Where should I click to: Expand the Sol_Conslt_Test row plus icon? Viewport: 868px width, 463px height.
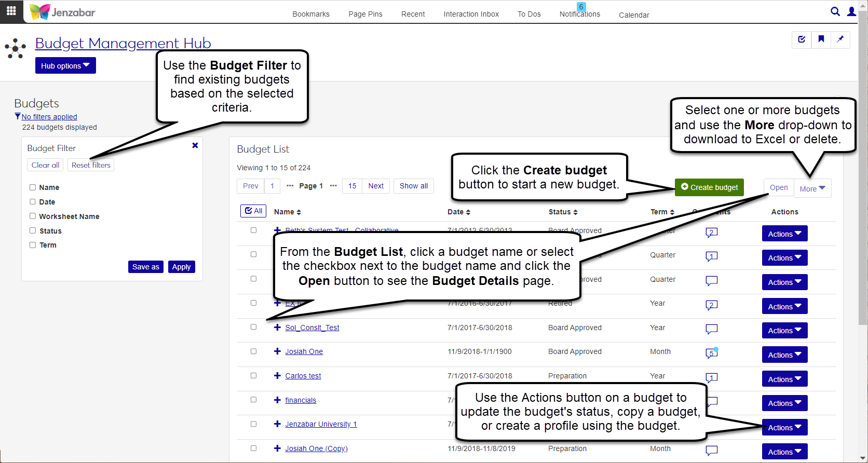[x=277, y=328]
